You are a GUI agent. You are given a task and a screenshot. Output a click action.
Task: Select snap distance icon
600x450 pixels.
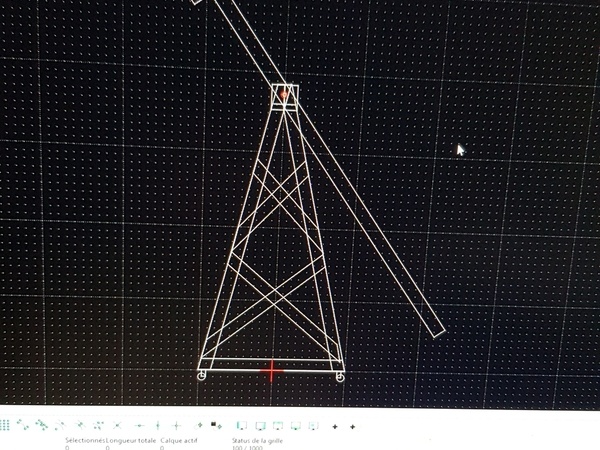click(96, 426)
